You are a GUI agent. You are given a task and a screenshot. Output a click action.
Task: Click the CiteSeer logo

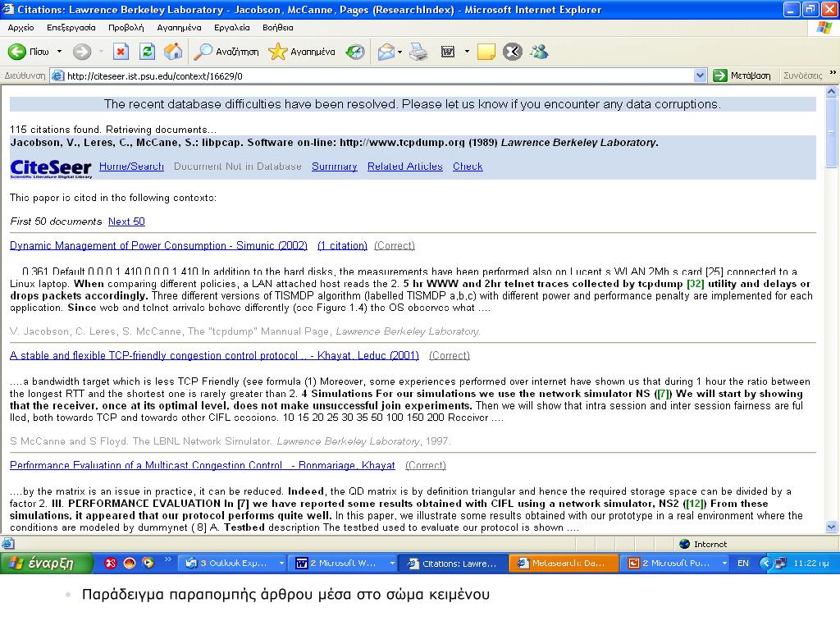click(51, 168)
